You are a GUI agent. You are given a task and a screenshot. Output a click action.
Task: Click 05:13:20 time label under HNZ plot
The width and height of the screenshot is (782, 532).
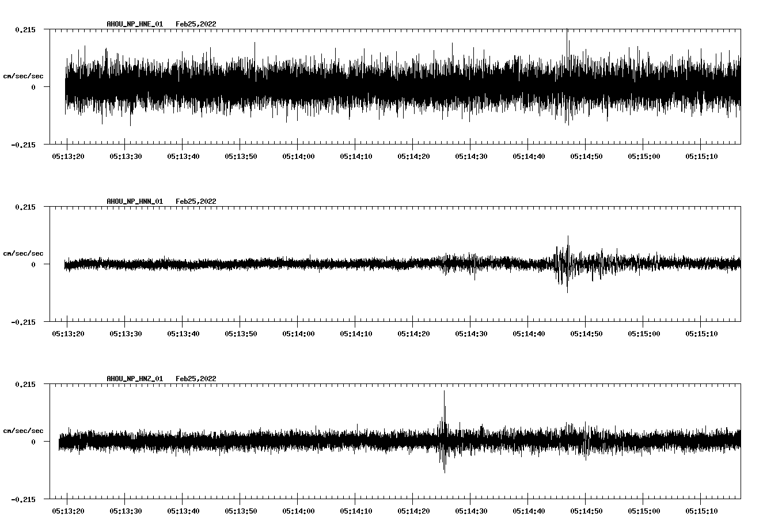[68, 511]
